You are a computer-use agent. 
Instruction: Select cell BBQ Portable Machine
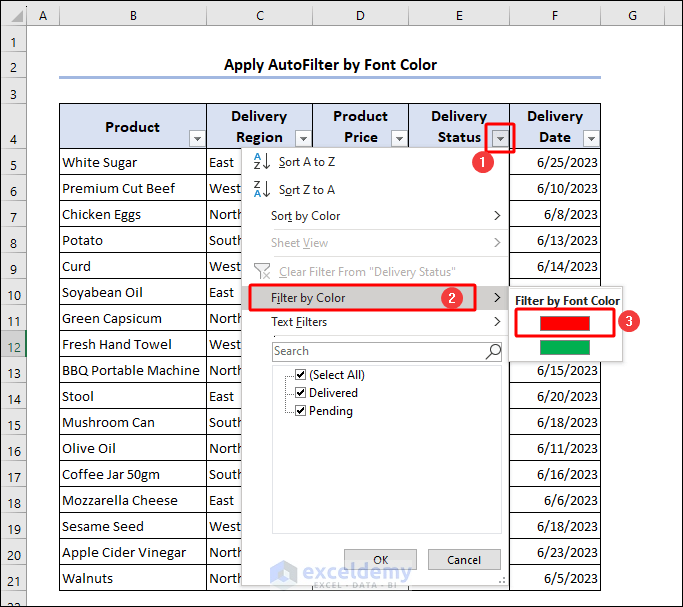click(x=133, y=370)
